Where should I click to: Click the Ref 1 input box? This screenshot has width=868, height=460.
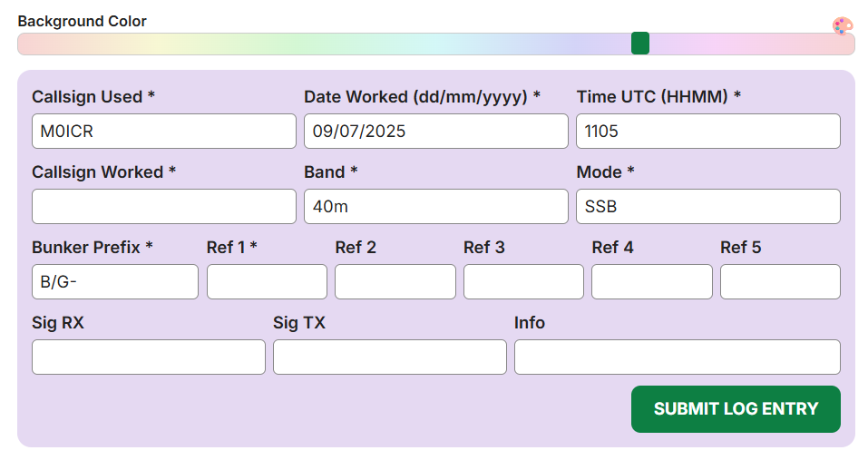pyautogui.click(x=267, y=282)
